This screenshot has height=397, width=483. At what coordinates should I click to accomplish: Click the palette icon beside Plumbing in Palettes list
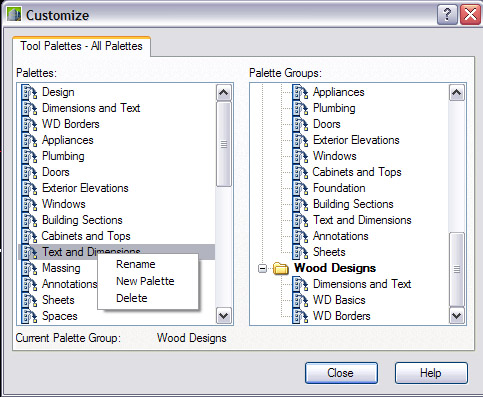pyautogui.click(x=29, y=156)
